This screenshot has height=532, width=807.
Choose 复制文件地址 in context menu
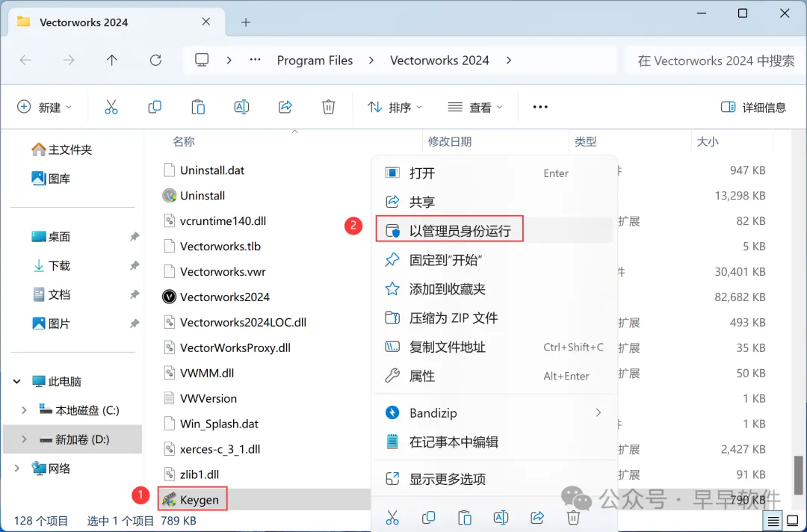pos(494,347)
